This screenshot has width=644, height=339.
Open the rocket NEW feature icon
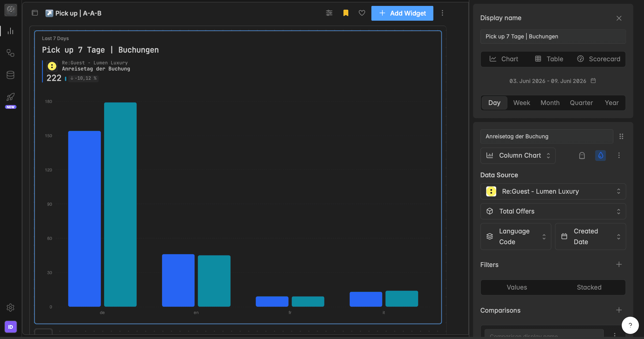coord(10,97)
